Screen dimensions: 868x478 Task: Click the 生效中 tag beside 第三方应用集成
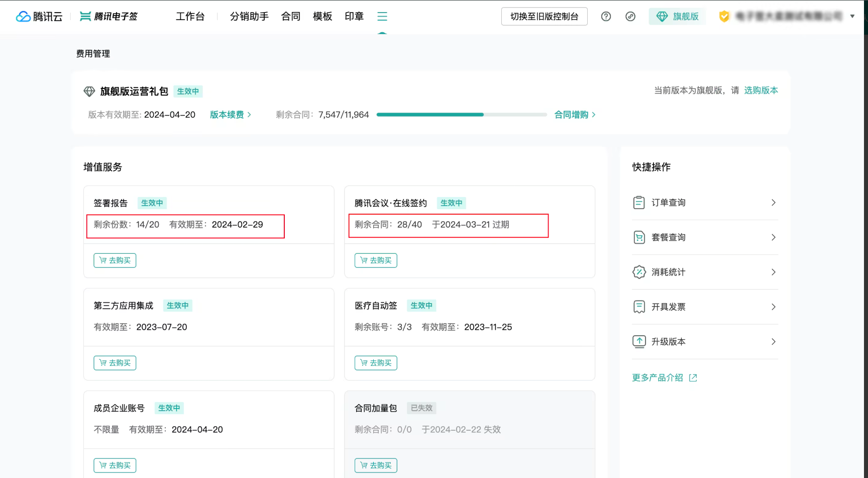click(178, 306)
